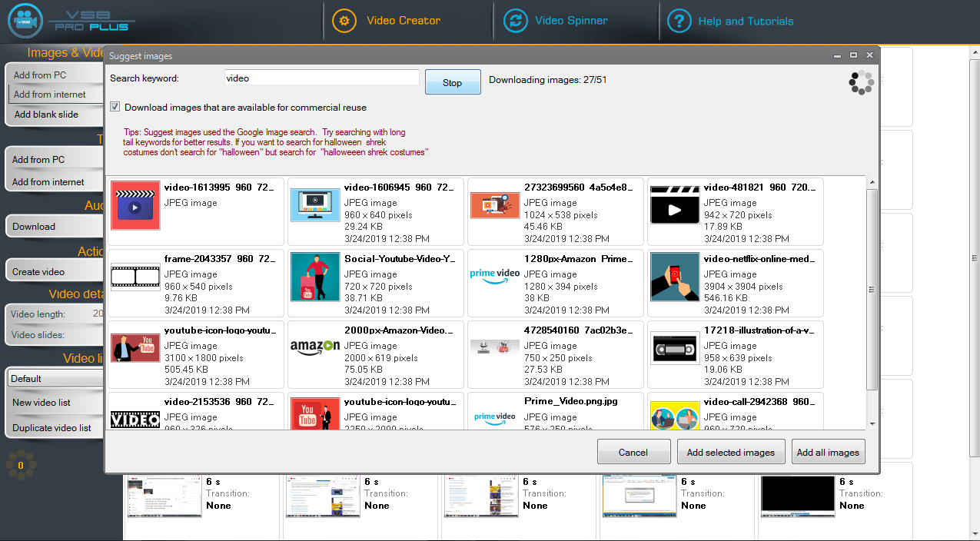Select the frame-2043357 film strip thumbnail
The image size is (980, 541).
point(135,277)
